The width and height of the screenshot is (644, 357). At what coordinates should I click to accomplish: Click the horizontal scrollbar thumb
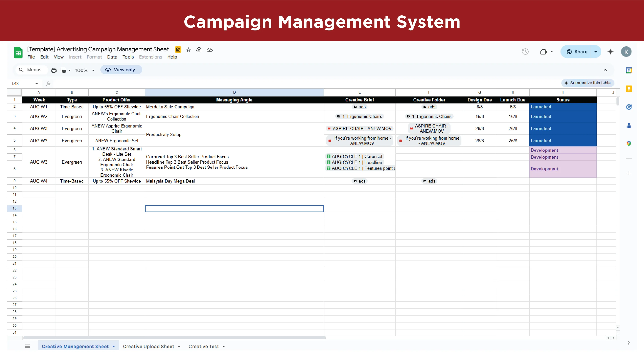(174, 338)
